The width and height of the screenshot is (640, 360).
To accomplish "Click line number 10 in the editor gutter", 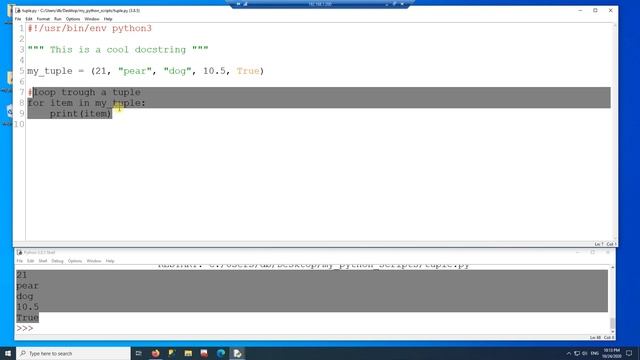I will pyautogui.click(x=19, y=124).
